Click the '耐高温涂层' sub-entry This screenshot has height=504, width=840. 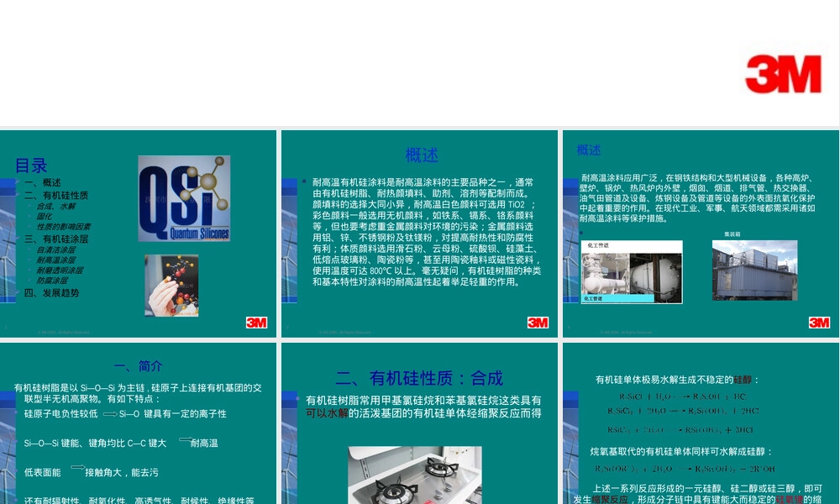[55, 260]
